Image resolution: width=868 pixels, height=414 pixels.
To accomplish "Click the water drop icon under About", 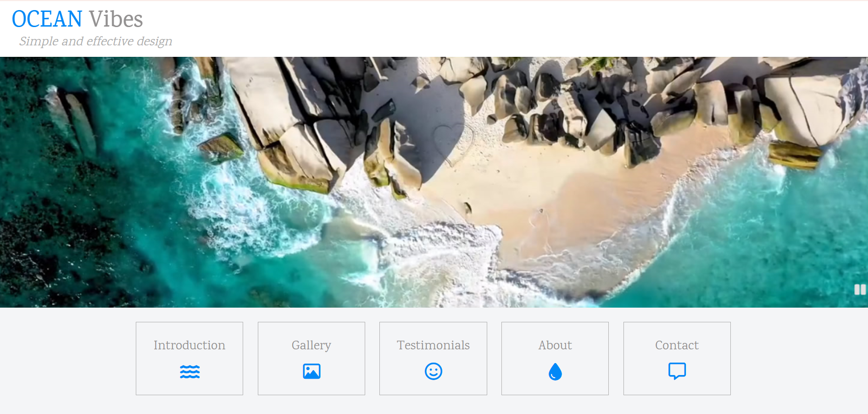I will point(555,372).
